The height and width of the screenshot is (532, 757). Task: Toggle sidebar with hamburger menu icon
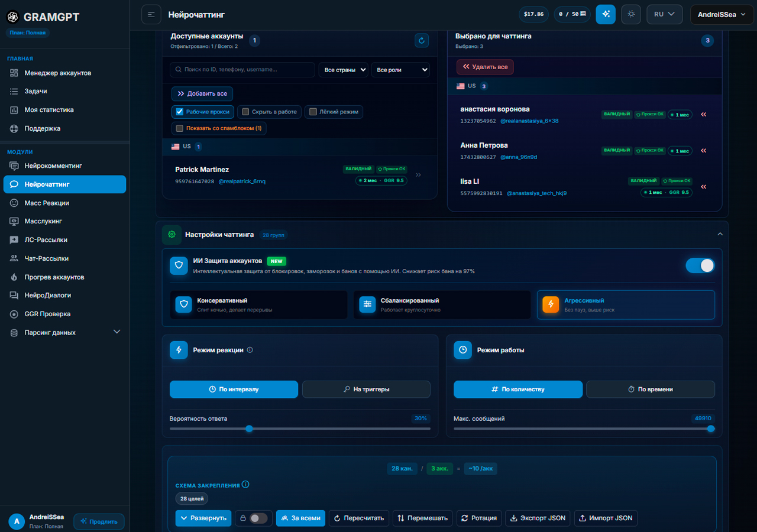click(151, 14)
